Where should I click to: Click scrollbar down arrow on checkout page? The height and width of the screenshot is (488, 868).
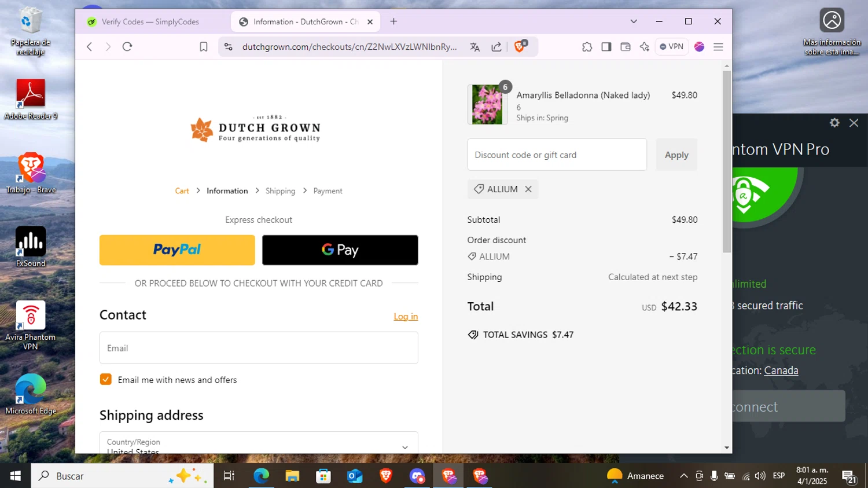pos(727,447)
